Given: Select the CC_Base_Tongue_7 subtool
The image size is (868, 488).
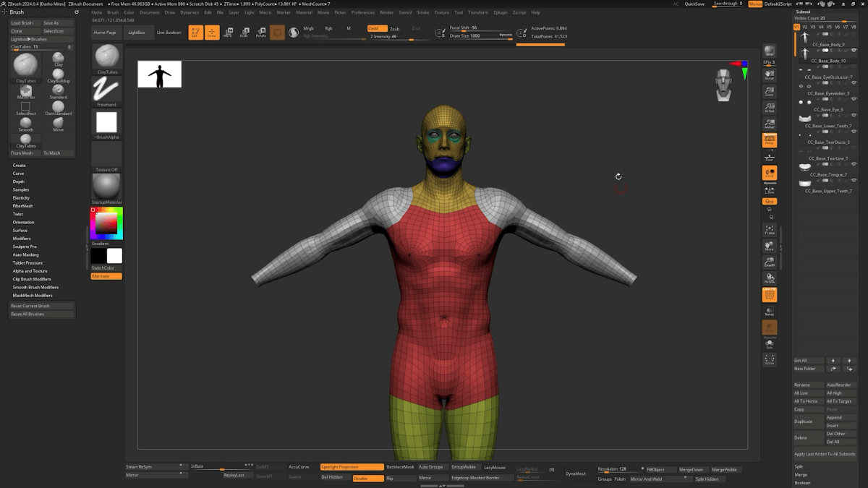Looking at the screenshot, I should point(827,171).
